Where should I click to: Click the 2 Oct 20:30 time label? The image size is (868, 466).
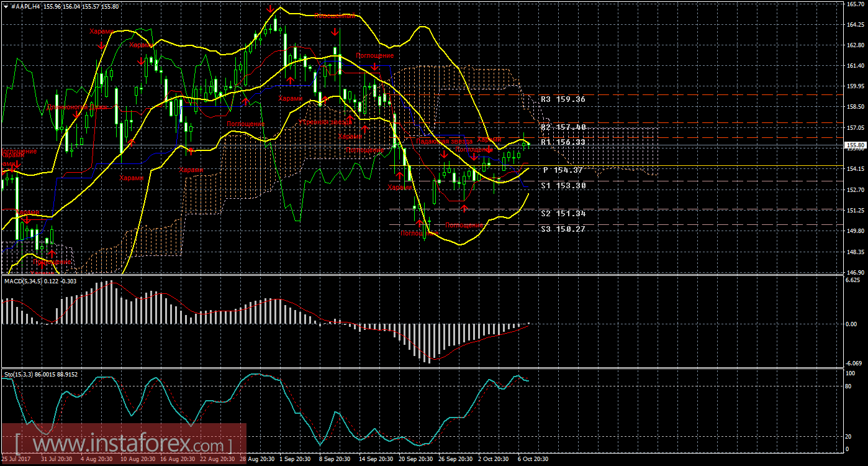pos(494,459)
